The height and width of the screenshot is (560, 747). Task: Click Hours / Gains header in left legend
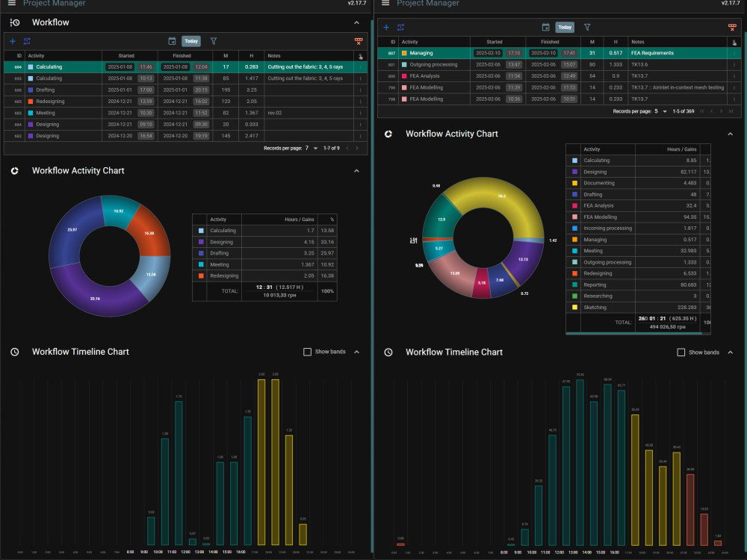(300, 220)
